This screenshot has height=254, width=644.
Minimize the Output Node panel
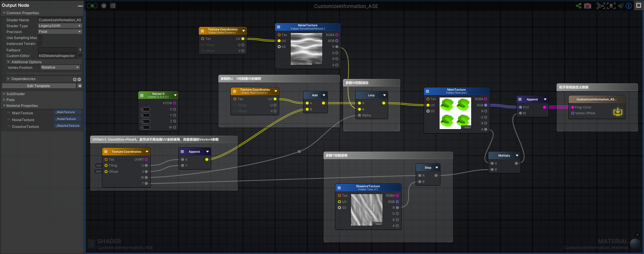80,6
